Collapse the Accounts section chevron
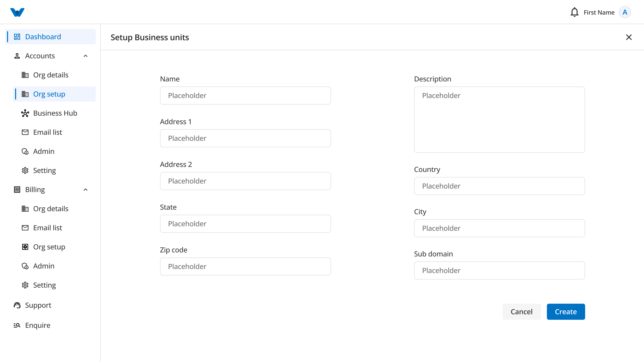 click(86, 56)
